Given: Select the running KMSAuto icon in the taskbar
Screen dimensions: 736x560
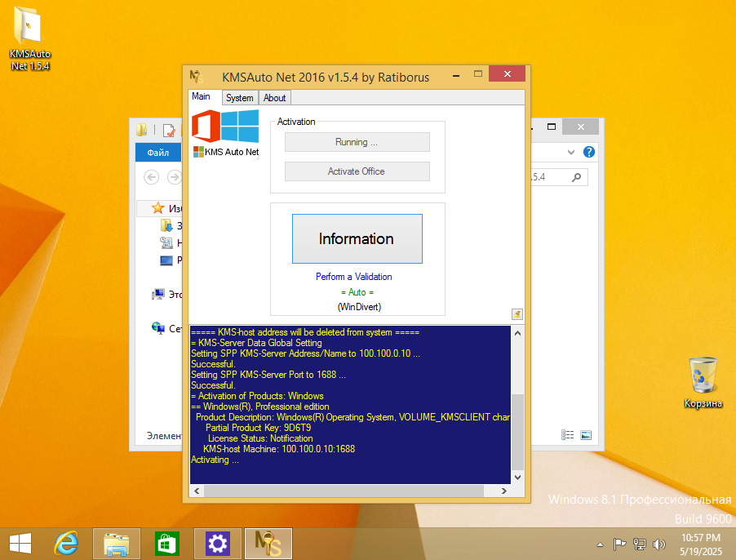Looking at the screenshot, I should coord(268,542).
